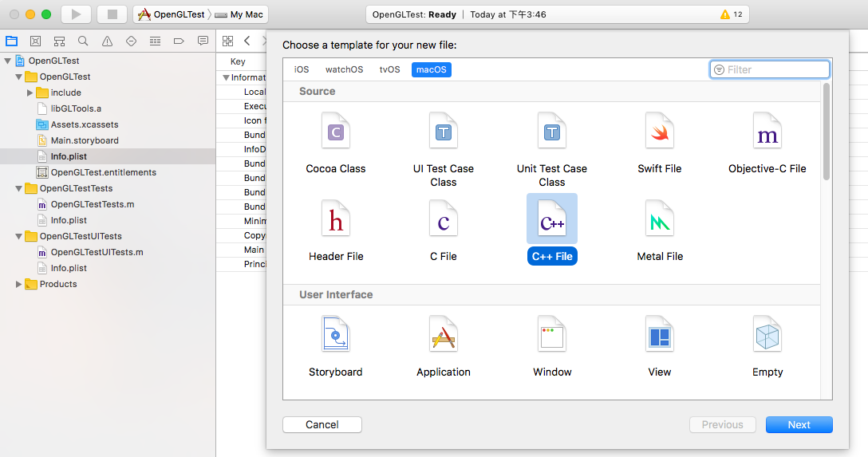
Task: Open the Test navigator
Action: tap(131, 41)
